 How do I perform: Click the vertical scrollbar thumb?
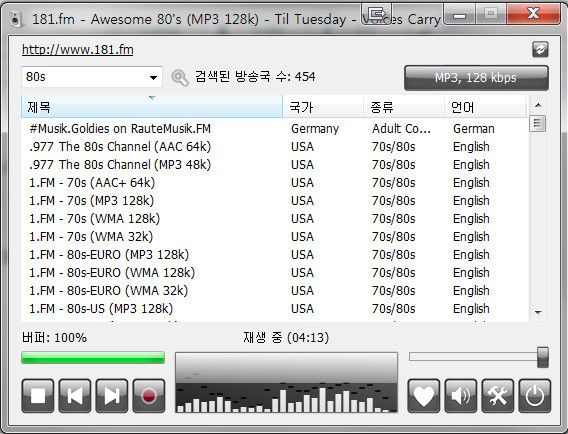tap(538, 124)
